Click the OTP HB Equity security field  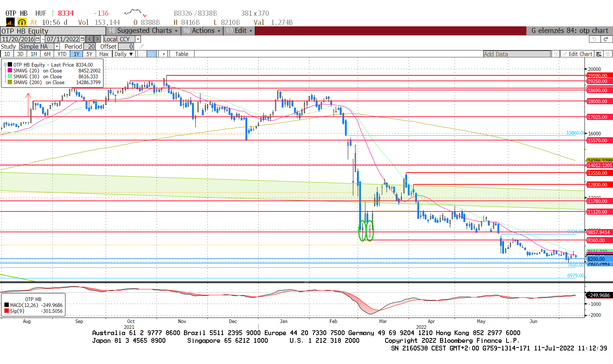pos(53,31)
